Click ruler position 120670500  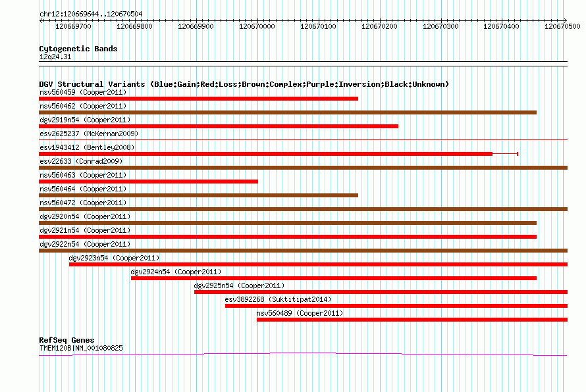(562, 26)
